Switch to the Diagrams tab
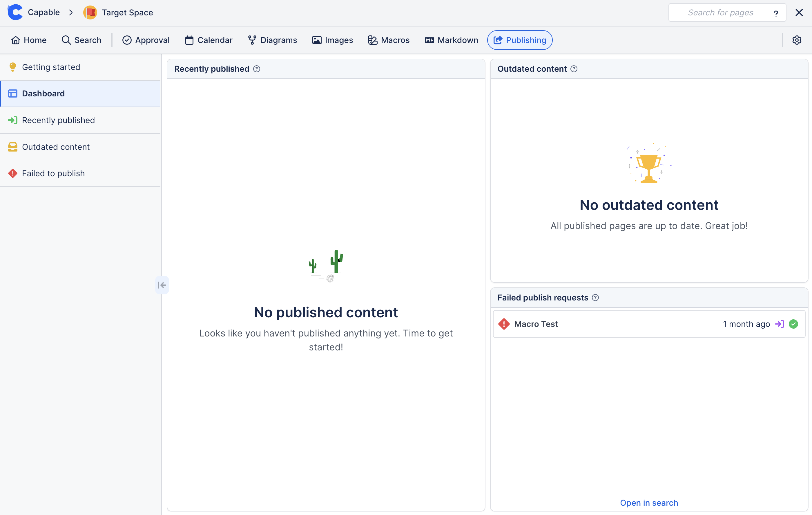 [273, 40]
